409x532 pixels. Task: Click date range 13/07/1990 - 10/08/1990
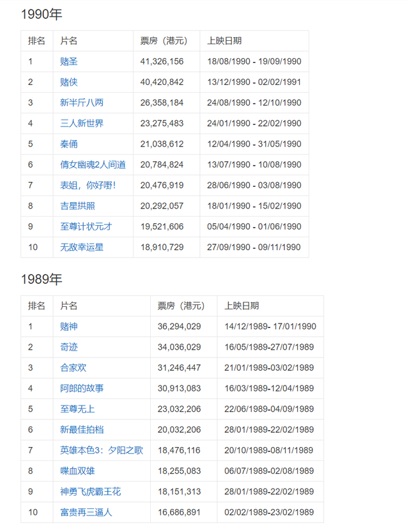tap(254, 165)
